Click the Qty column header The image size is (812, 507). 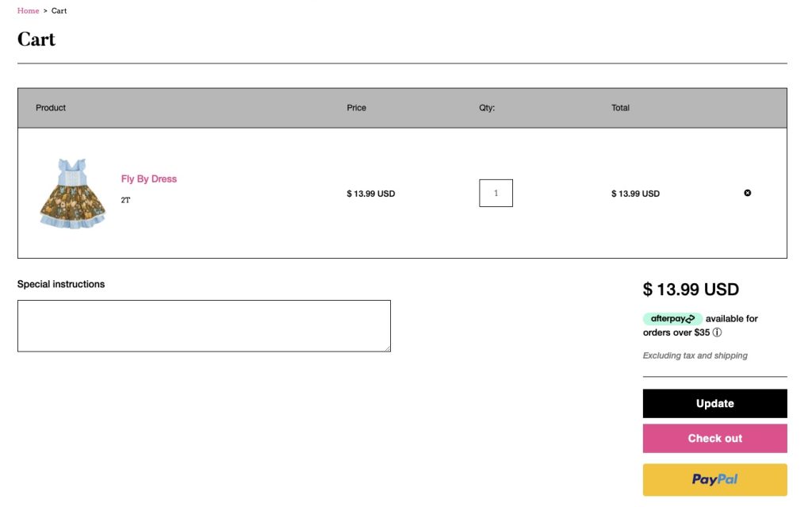487,108
